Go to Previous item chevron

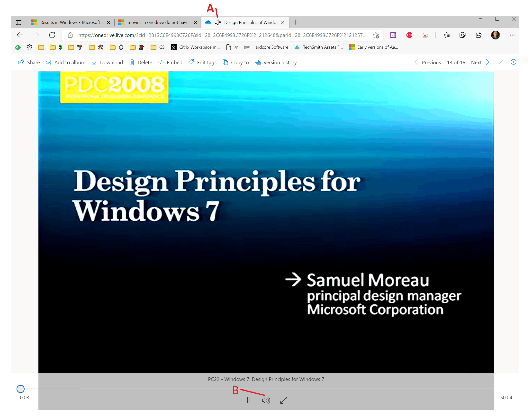[x=416, y=62]
